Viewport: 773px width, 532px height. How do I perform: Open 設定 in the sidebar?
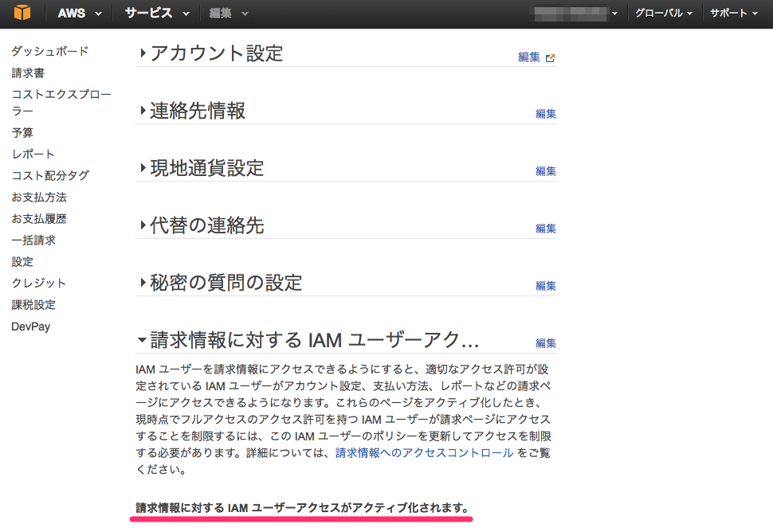(x=22, y=261)
